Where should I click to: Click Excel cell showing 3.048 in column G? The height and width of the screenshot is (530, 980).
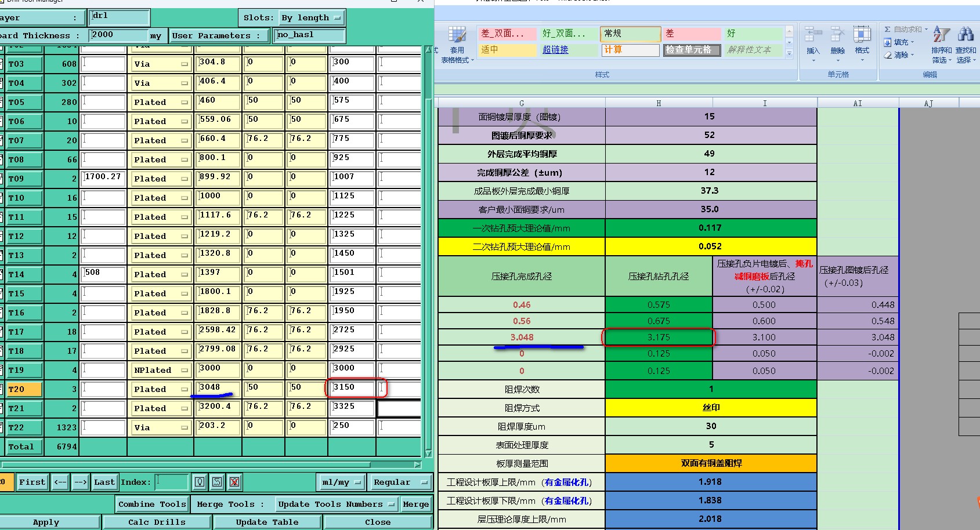point(522,337)
